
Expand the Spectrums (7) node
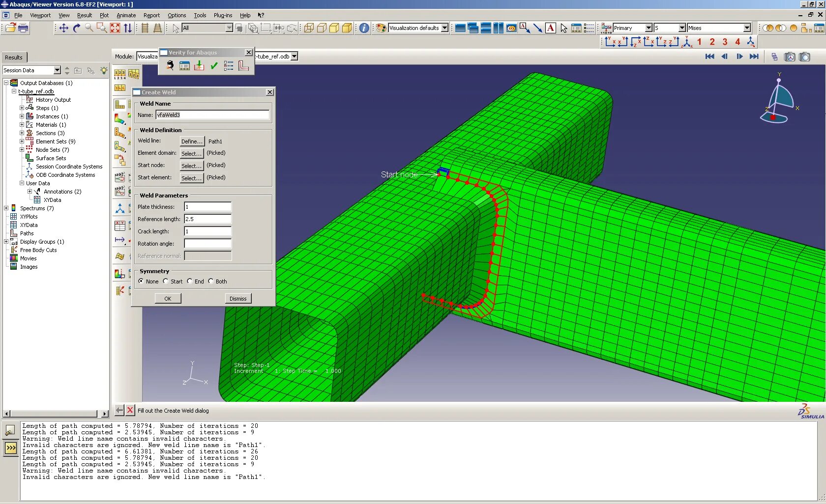[x=6, y=208]
